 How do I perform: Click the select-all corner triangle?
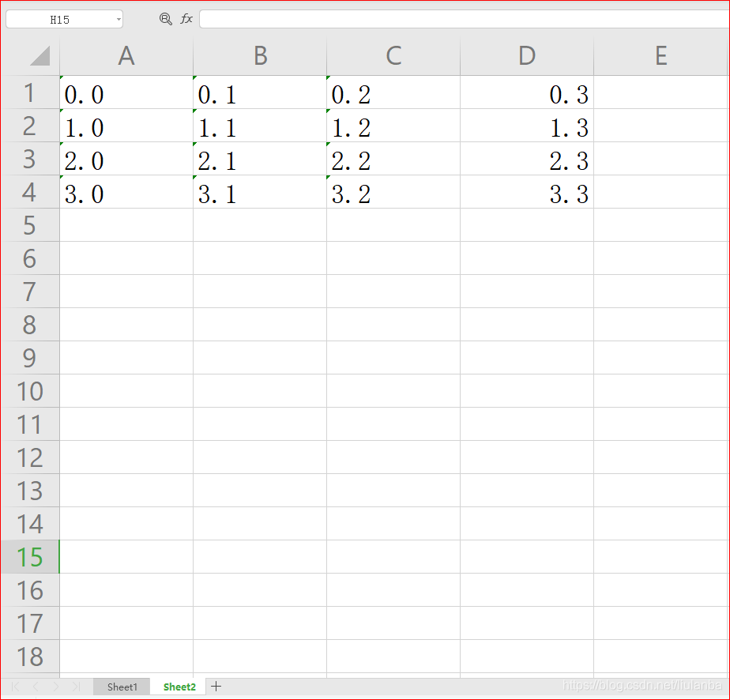(40, 56)
